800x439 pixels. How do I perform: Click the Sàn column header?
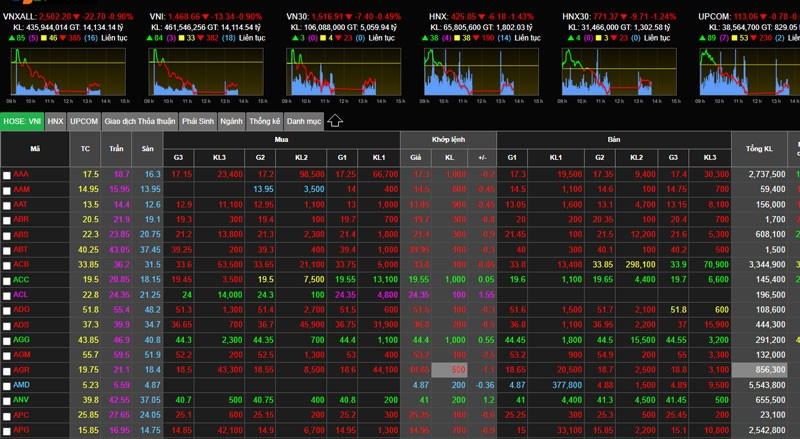click(147, 149)
